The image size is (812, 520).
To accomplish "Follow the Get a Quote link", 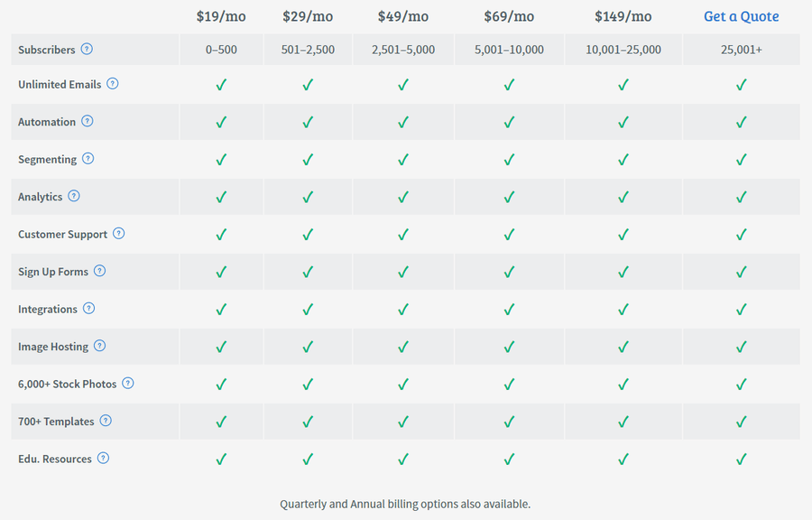I will [741, 16].
